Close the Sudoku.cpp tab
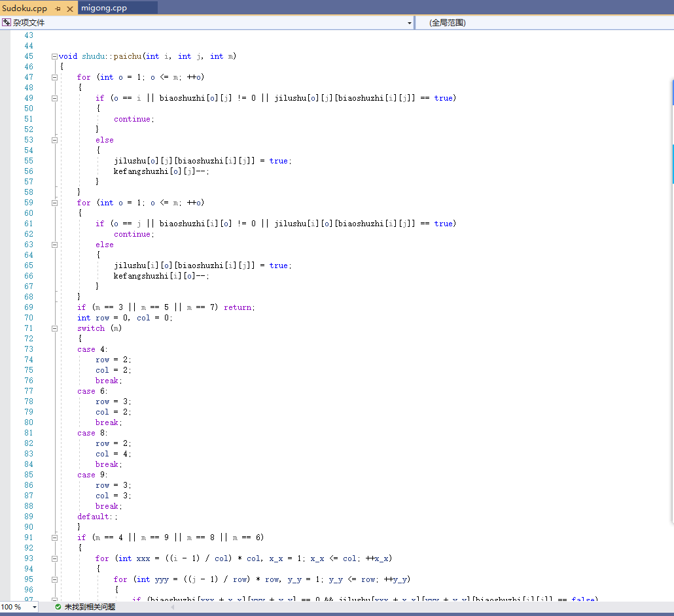 coord(69,9)
